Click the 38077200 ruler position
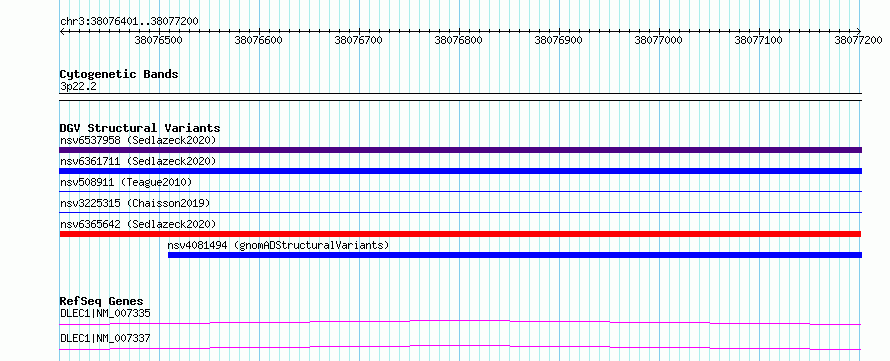This screenshot has width=890, height=361. (x=859, y=40)
